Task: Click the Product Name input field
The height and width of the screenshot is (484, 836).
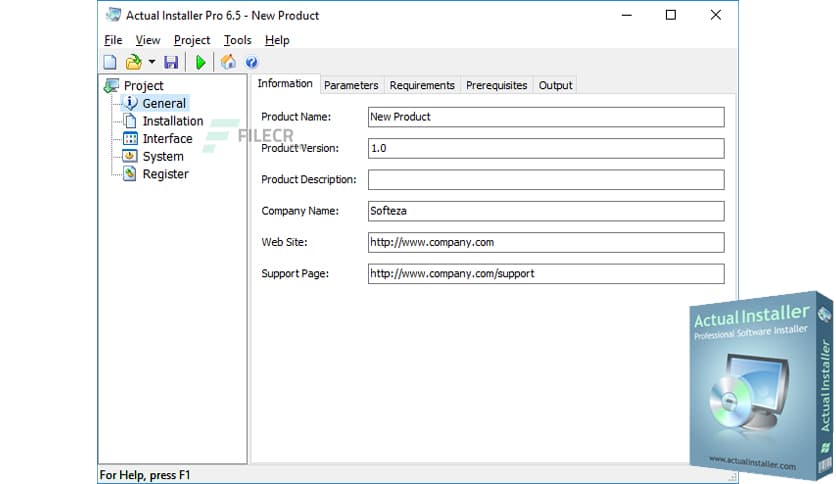Action: pos(546,117)
